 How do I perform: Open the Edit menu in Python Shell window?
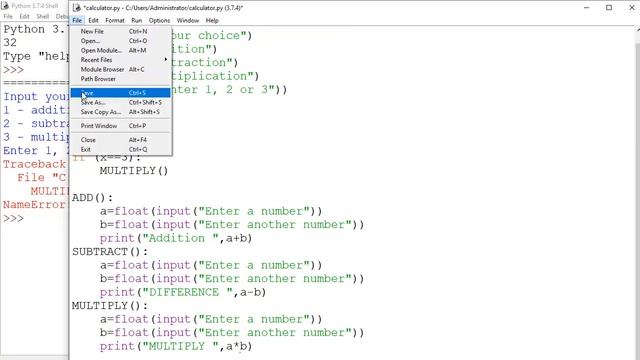coord(24,16)
